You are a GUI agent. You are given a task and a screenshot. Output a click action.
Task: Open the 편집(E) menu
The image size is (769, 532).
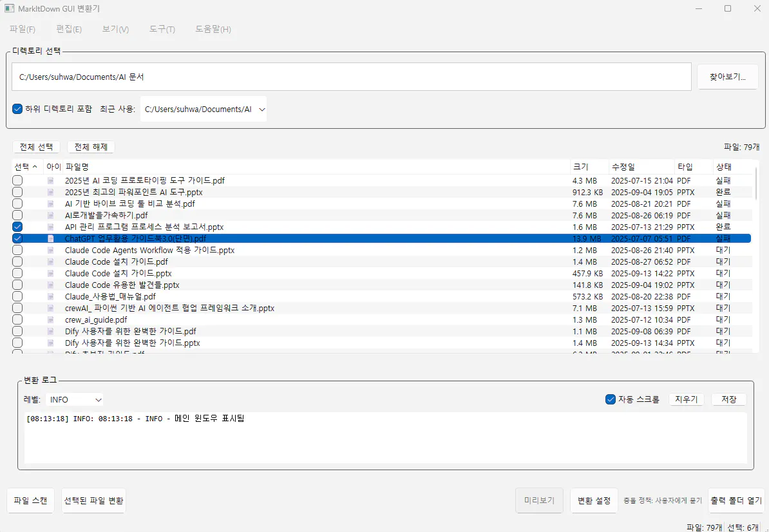[x=69, y=30]
